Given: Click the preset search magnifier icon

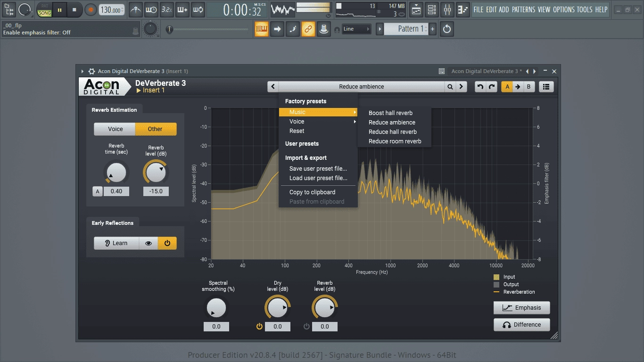Looking at the screenshot, I should (x=450, y=87).
